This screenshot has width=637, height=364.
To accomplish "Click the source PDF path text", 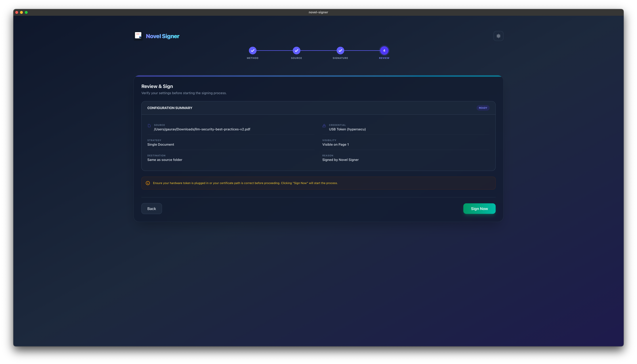I will coord(202,129).
